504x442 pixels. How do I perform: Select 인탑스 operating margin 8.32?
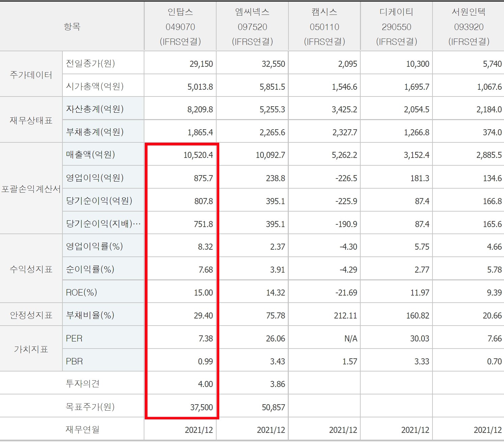[205, 247]
